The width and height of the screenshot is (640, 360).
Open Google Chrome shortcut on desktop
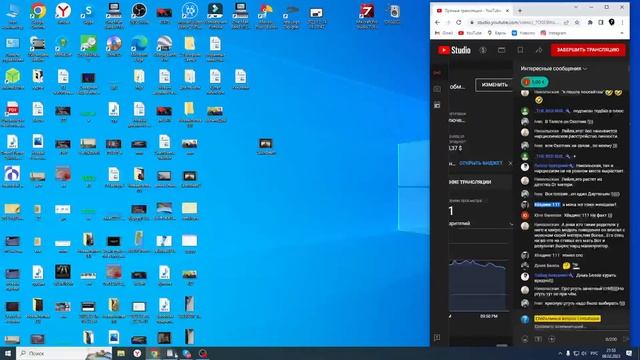(x=38, y=12)
